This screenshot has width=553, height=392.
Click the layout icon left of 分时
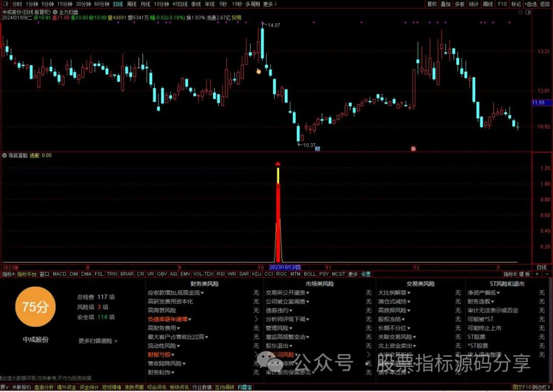5,4
